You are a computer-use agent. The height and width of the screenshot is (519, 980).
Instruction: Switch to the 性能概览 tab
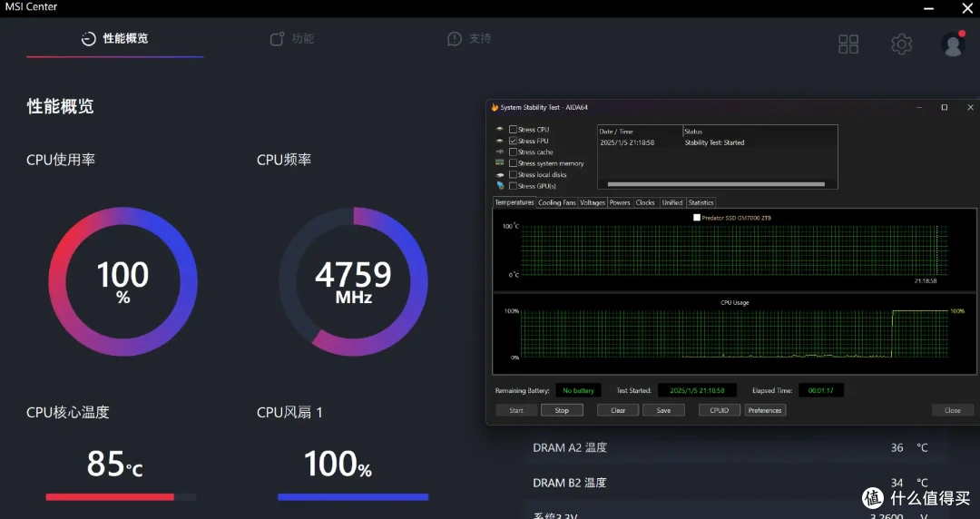(115, 39)
